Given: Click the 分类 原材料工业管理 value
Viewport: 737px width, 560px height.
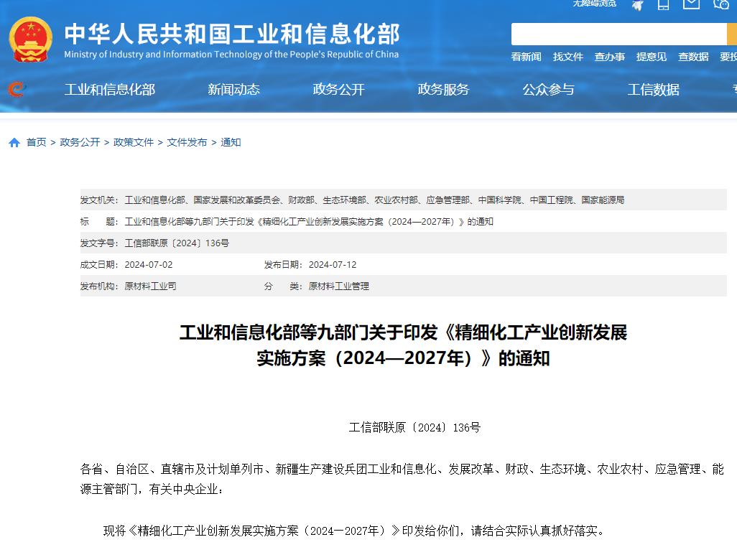Looking at the screenshot, I should click(338, 286).
